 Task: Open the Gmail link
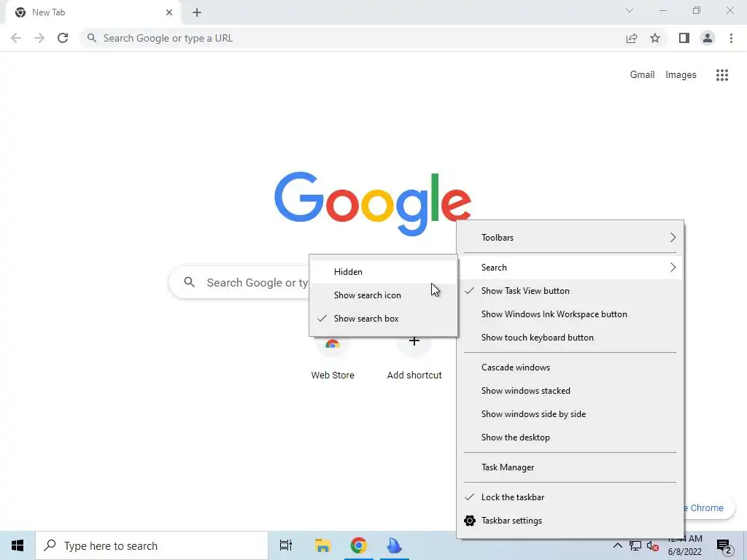point(642,75)
